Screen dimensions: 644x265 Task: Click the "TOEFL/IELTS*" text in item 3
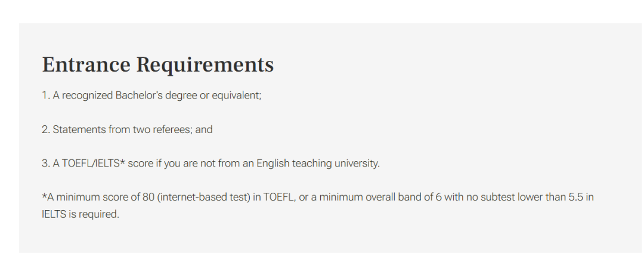(x=92, y=163)
